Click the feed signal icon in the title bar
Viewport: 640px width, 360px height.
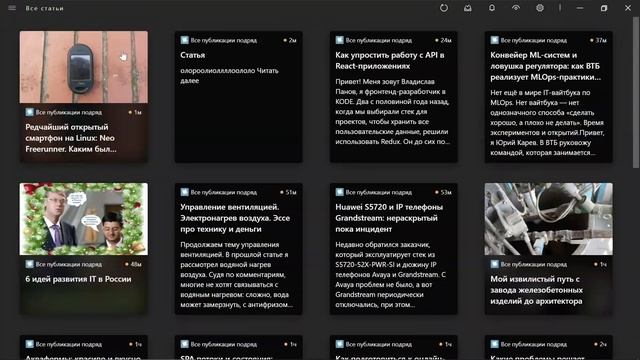[516, 8]
